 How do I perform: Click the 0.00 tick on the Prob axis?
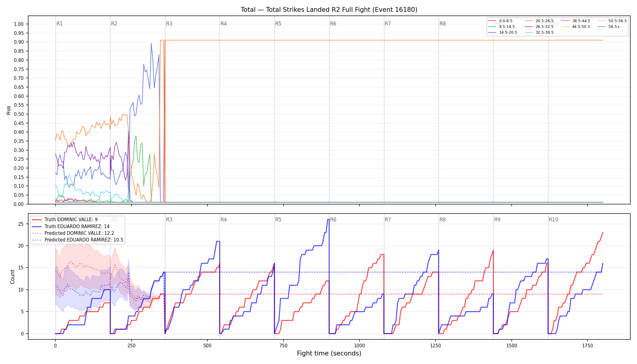(x=19, y=204)
